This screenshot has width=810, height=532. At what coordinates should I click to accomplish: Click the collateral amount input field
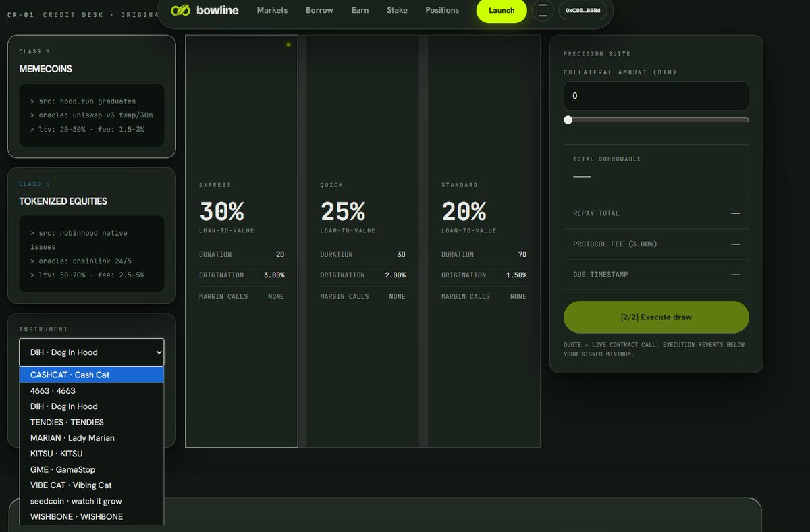pos(656,96)
